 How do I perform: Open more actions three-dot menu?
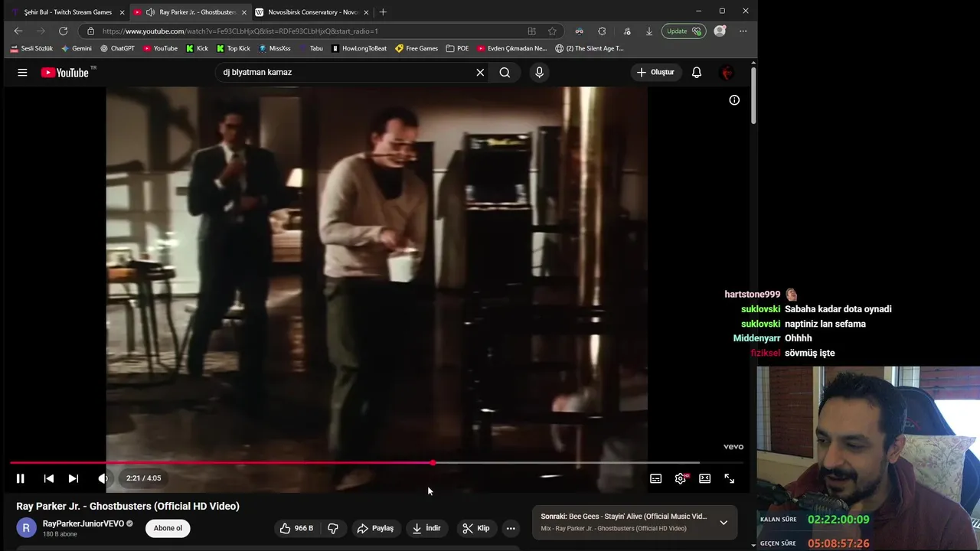[511, 528]
